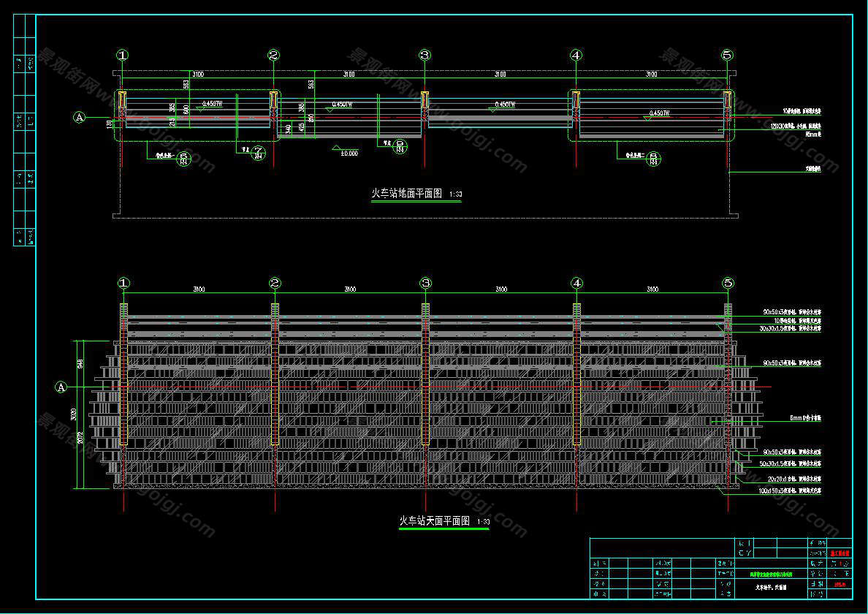Select the 火车站地面平面图 title text

tap(407, 194)
